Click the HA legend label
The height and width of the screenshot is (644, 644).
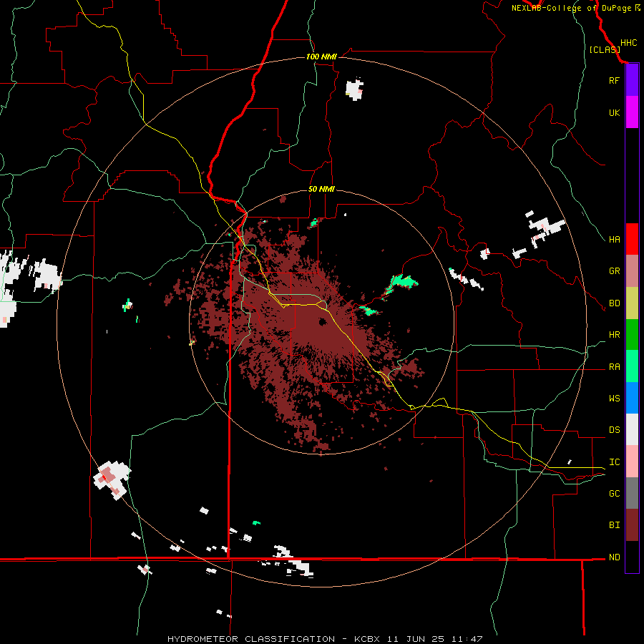pos(614,239)
